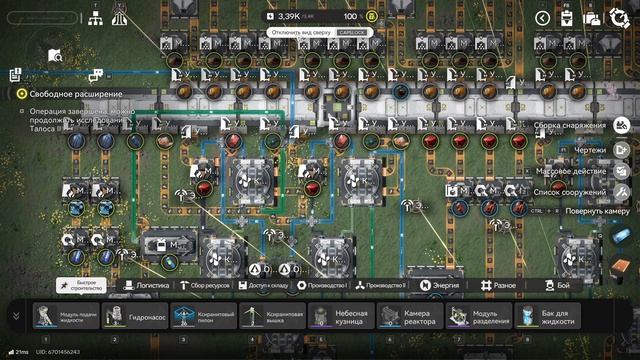Open the hierarchy tree icon at top-left
640x360 pixels.
tap(96, 18)
